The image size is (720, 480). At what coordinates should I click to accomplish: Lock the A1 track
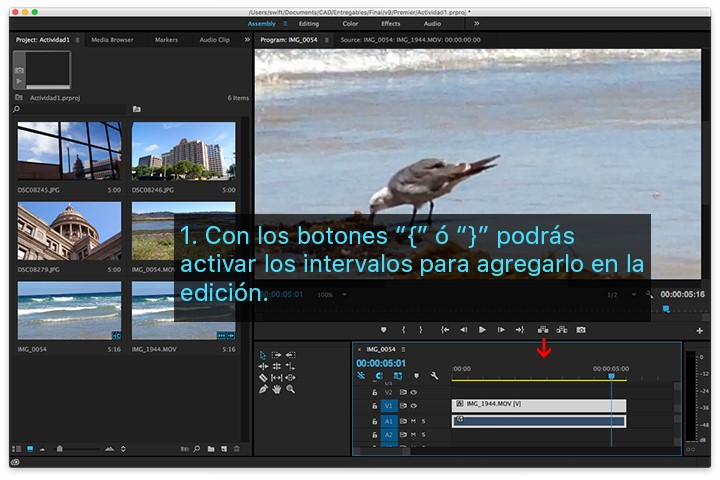(374, 421)
